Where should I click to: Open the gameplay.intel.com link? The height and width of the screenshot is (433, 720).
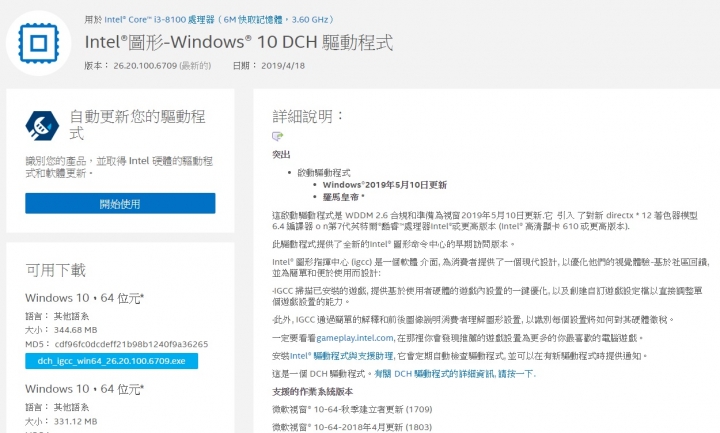click(x=355, y=338)
